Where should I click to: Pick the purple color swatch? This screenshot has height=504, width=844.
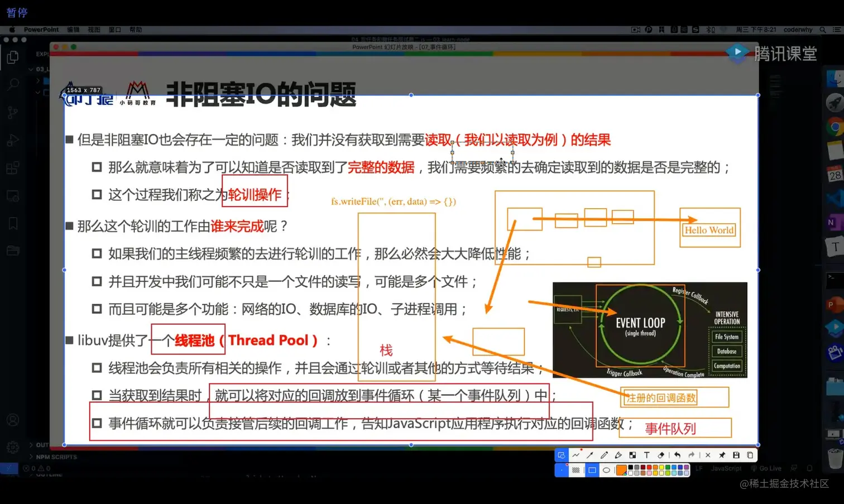[687, 467]
